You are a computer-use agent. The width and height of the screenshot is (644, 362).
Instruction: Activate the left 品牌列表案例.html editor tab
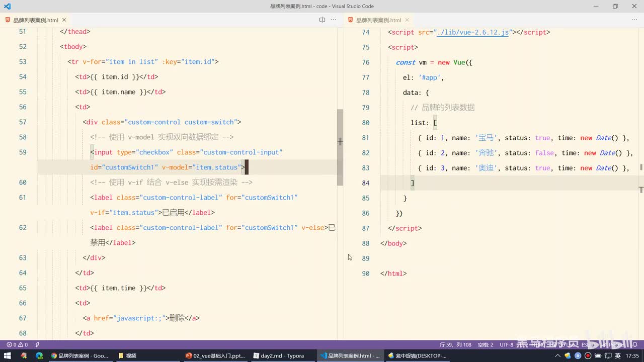36,20
